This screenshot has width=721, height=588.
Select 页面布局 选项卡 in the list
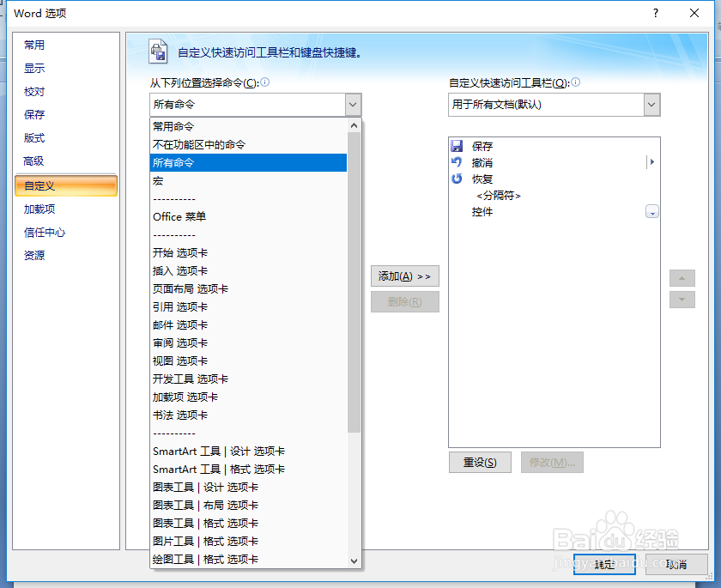(248, 288)
